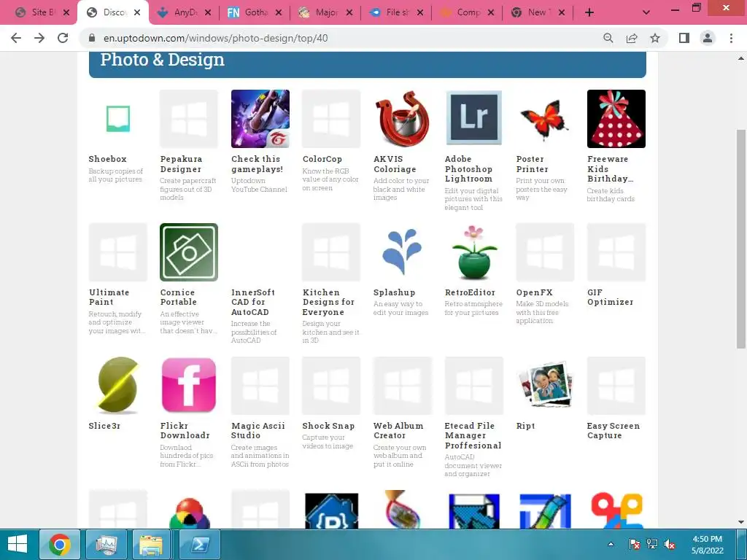Open the GIF Optimizer placeholder icon

coord(616,252)
